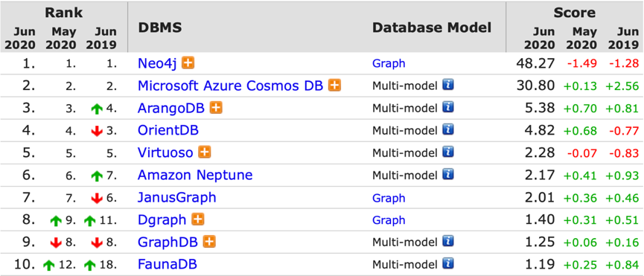The image size is (644, 276).
Task: Click the Database Model column header
Action: click(432, 28)
